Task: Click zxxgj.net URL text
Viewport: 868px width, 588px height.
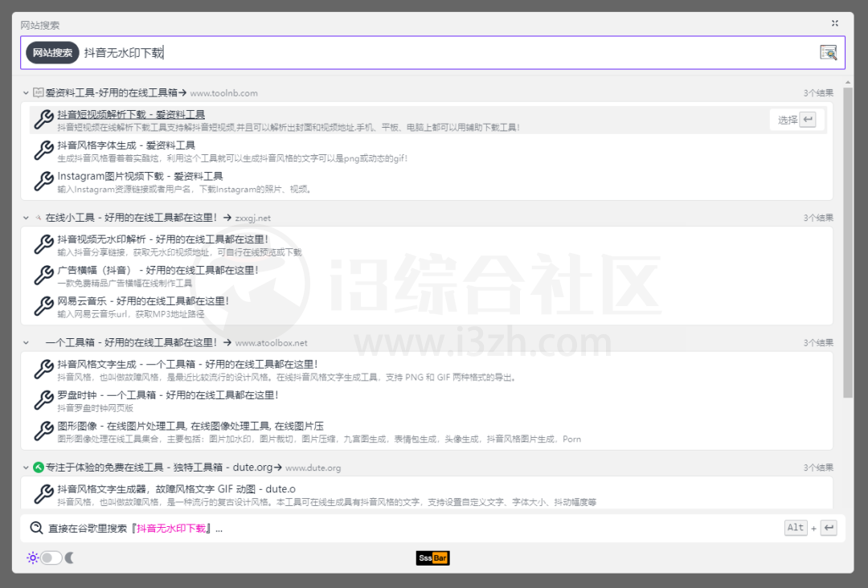Action: coord(253,218)
